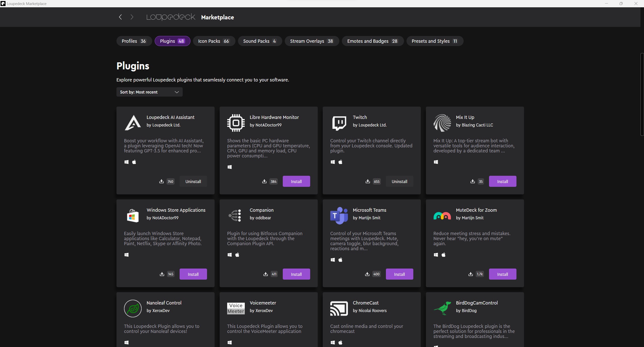
Task: Open the Emotes and Badges tab
Action: pyautogui.click(x=373, y=41)
